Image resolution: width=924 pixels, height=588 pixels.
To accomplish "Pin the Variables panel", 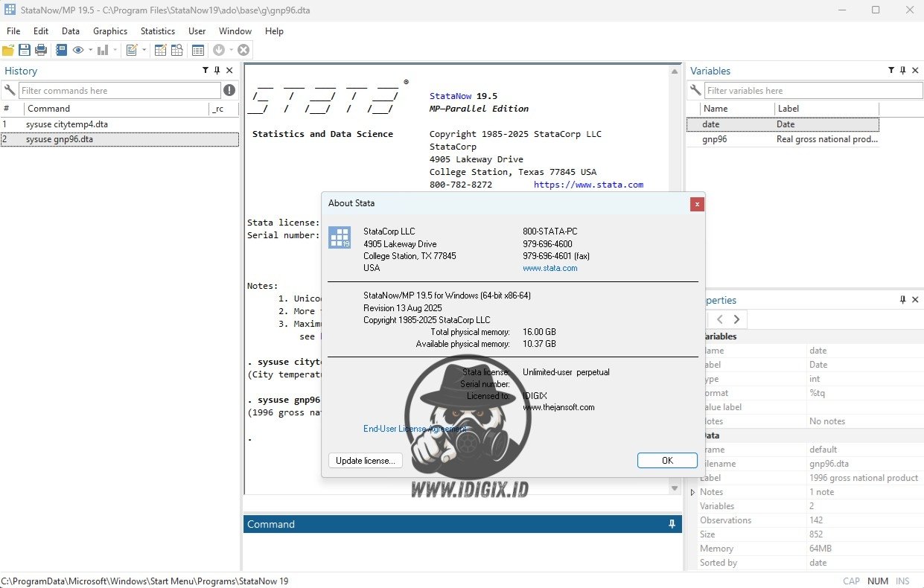I will pyautogui.click(x=903, y=71).
